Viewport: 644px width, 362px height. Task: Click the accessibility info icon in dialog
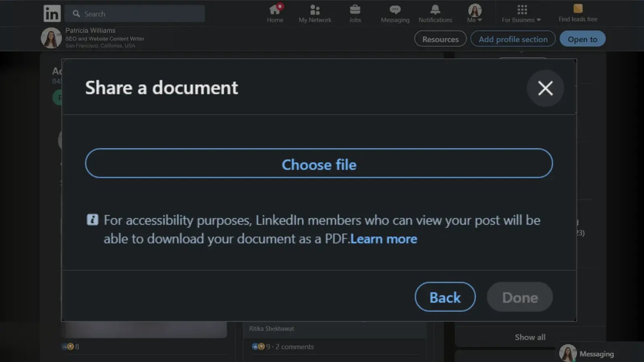tap(92, 220)
